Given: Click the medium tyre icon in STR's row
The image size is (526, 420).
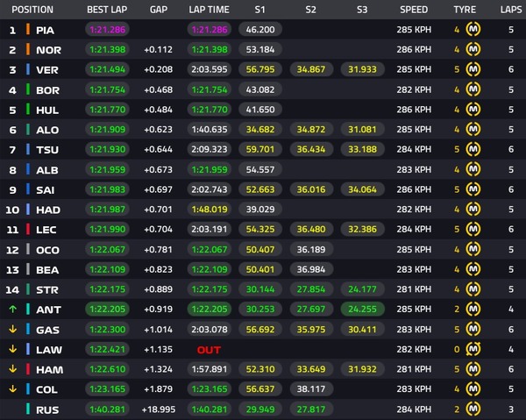Looking at the screenshot, I should click(473, 289).
